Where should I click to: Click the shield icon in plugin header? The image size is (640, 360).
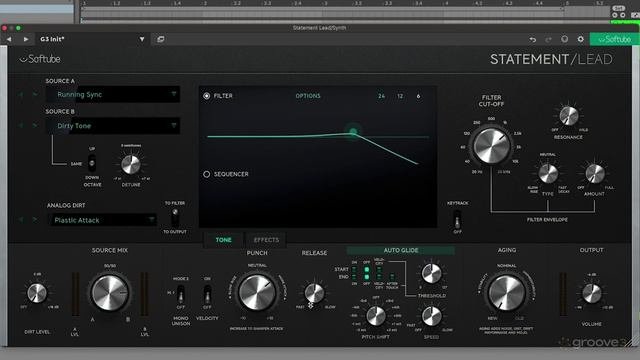[564, 39]
